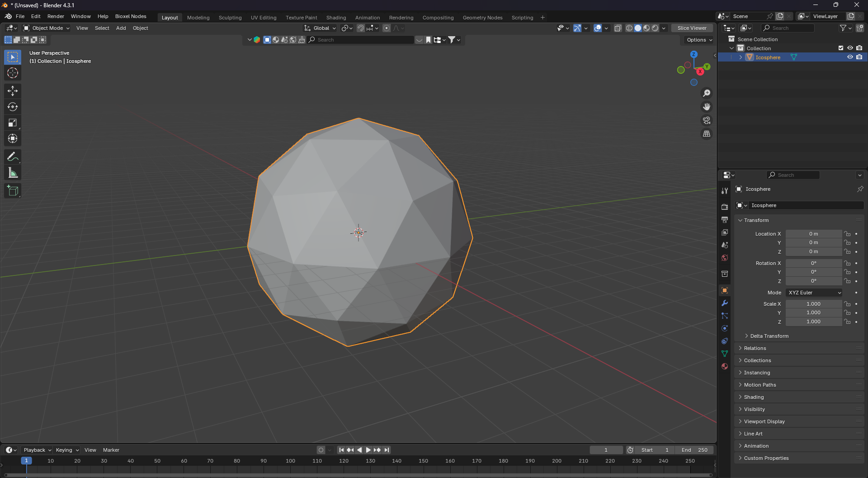Click the Scale X value slider
Image resolution: width=868 pixels, height=478 pixels.
813,304
